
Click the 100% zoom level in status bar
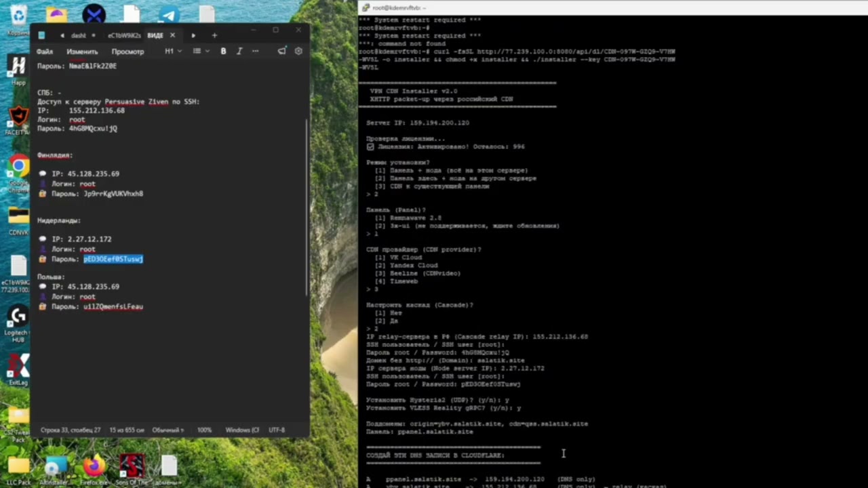(204, 430)
